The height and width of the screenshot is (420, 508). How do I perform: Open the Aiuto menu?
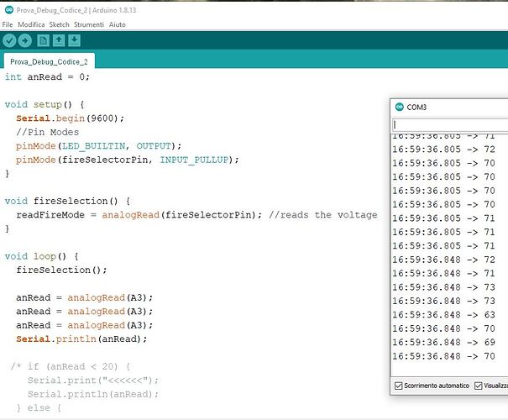pos(118,24)
